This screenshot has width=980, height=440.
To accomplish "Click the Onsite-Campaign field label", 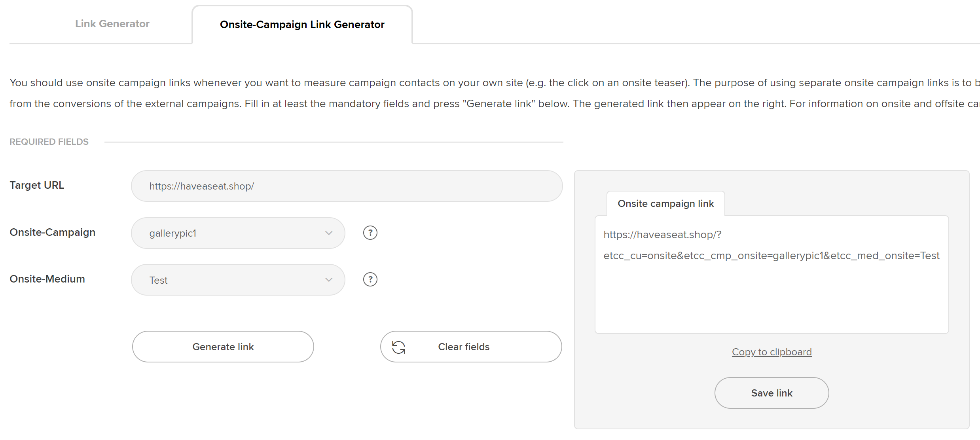I will (53, 232).
